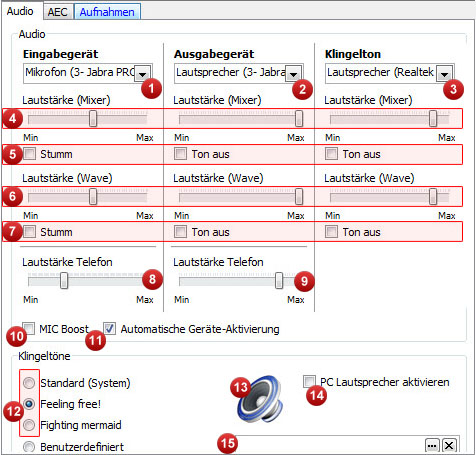Image resolution: width=476 pixels, height=455 pixels.
Task: Switch to the AEC tab
Action: 57,12
